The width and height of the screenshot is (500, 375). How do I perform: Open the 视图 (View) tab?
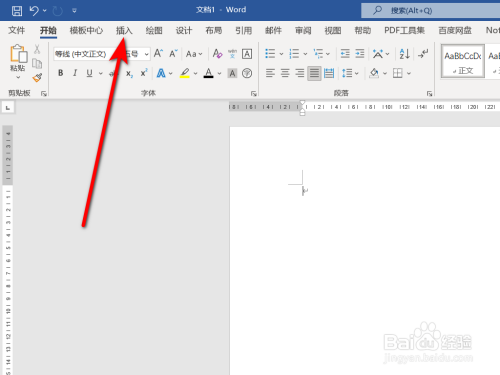click(333, 31)
